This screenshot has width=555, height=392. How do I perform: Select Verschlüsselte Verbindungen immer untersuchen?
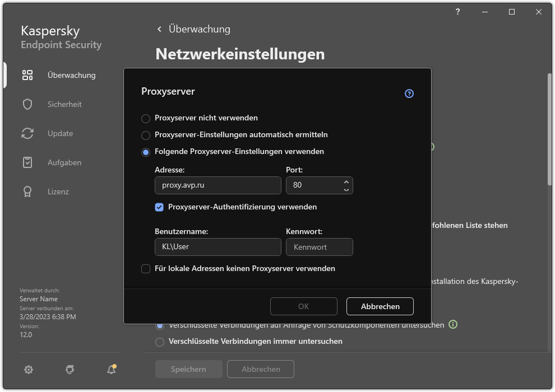click(x=160, y=341)
